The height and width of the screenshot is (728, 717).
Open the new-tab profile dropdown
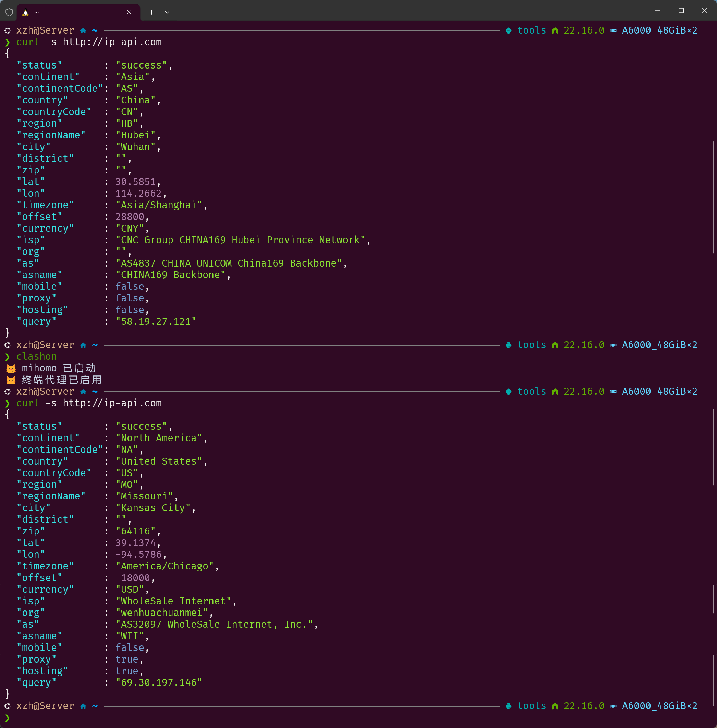click(167, 12)
